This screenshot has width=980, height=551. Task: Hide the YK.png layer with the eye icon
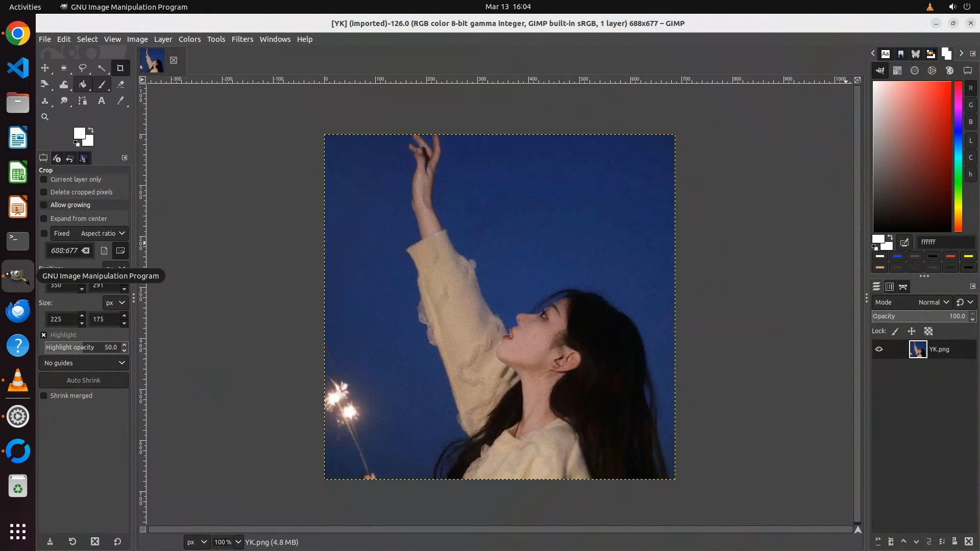coord(879,349)
